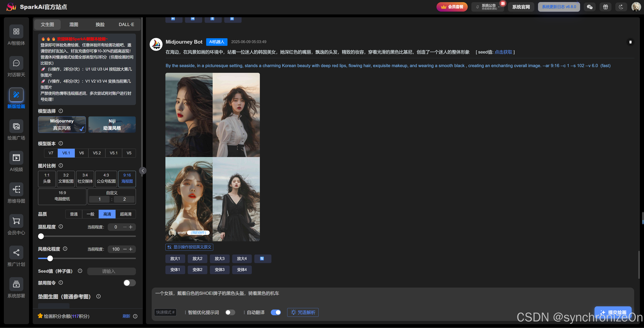Click 点击获取 seed value link

(503, 52)
